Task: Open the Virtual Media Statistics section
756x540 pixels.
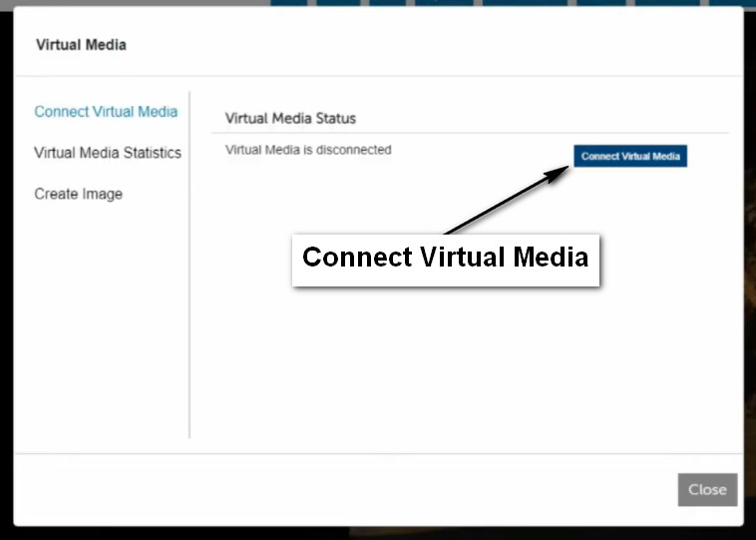Action: pyautogui.click(x=108, y=153)
